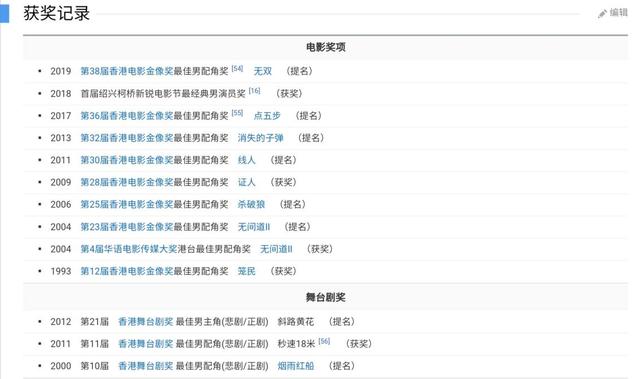Open 第23届香港电影金像奖 link
Screen dimensions: 640x379
(x=127, y=226)
